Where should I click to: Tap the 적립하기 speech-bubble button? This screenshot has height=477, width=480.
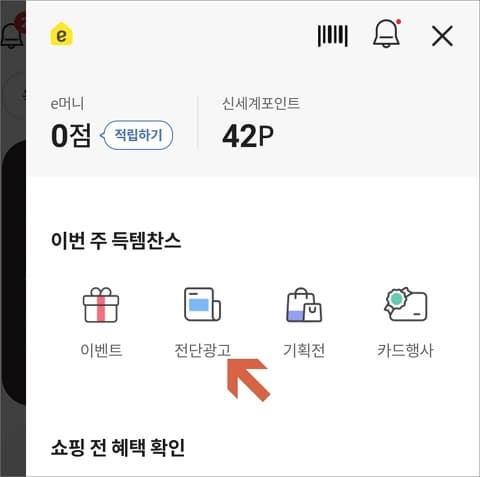(136, 135)
